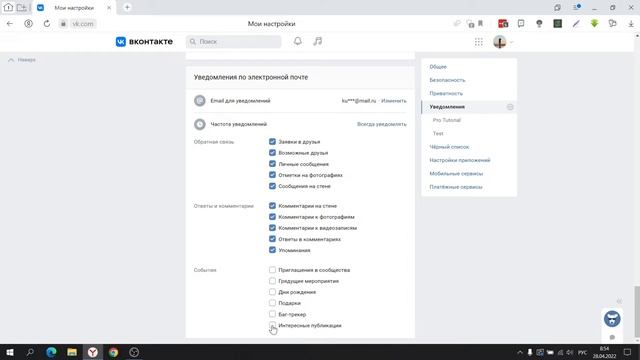640x360 pixels.
Task: Uncheck Комментарии к фотографиям checkbox
Action: tap(272, 217)
